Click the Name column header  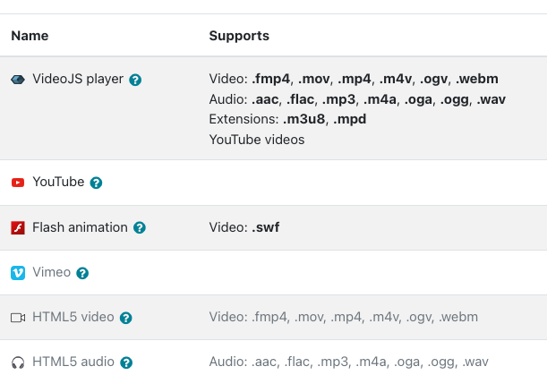pos(30,36)
